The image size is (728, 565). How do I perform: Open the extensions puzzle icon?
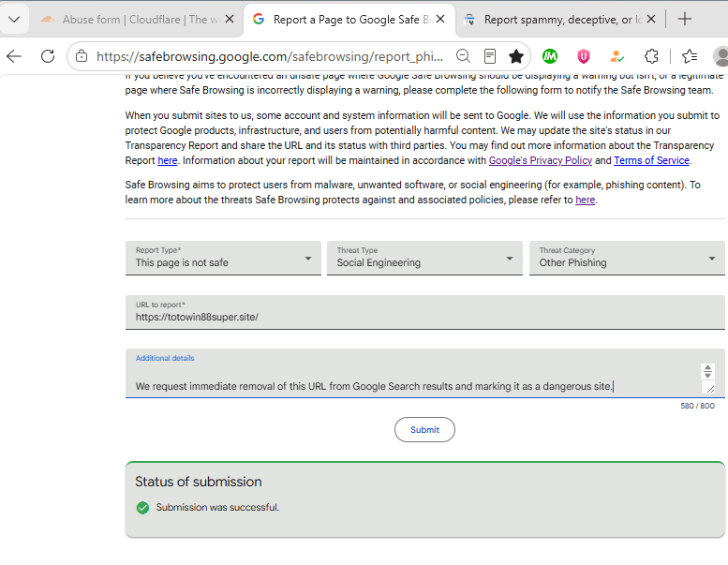click(651, 56)
